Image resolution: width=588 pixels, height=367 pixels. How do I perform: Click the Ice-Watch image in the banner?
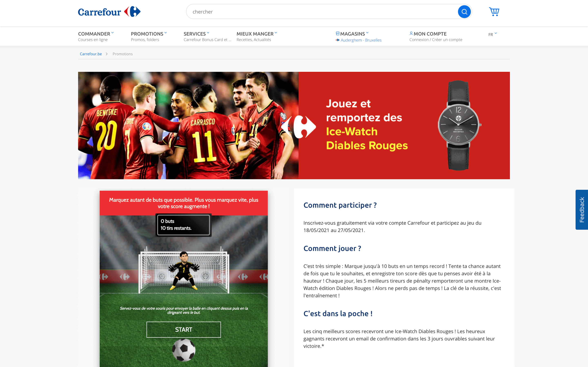coord(458,125)
